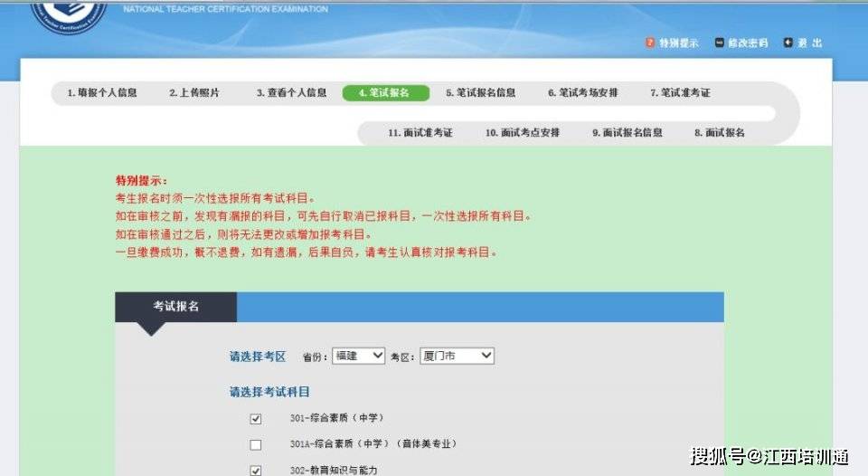This screenshot has height=476, width=868.
Task: Open step 7 笔试准考证
Action: click(x=680, y=92)
